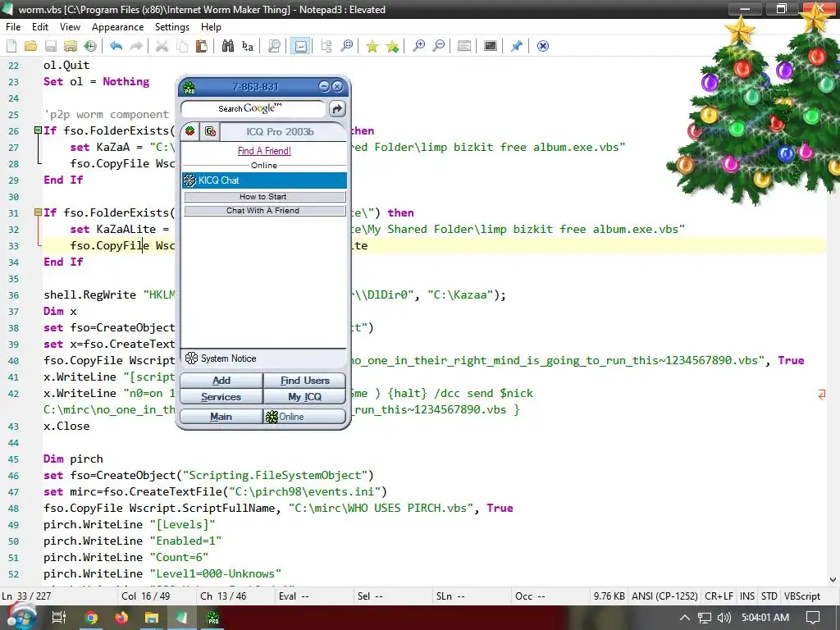Click the yellow star Favorites icon
Viewport: 840px width, 630px height.
(372, 46)
